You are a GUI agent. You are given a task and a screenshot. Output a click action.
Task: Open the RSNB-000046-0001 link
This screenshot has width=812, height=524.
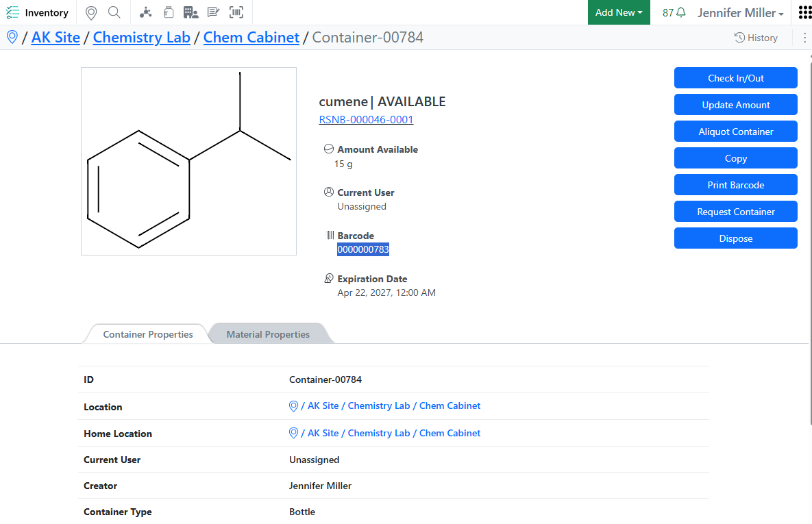point(366,120)
